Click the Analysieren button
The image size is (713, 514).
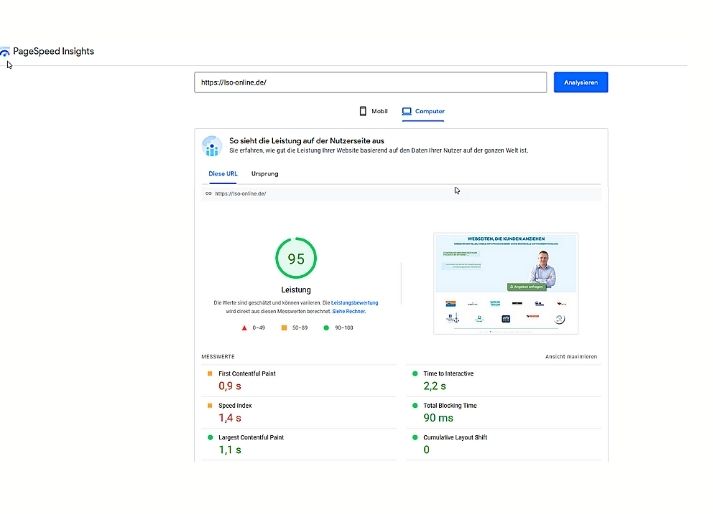tap(581, 82)
